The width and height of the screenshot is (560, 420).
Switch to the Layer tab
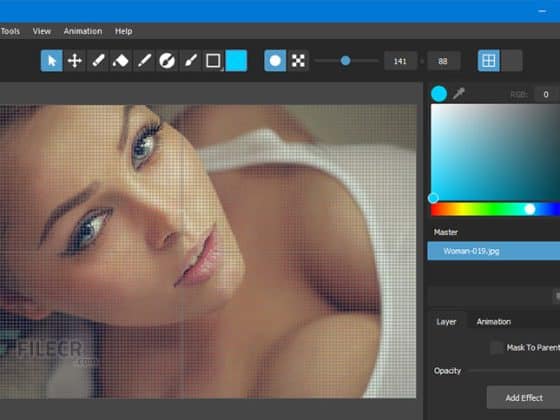[x=446, y=322]
